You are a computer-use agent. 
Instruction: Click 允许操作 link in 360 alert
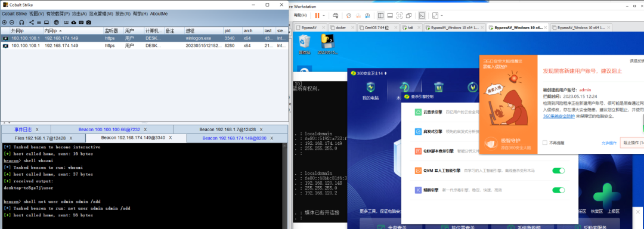click(x=609, y=143)
